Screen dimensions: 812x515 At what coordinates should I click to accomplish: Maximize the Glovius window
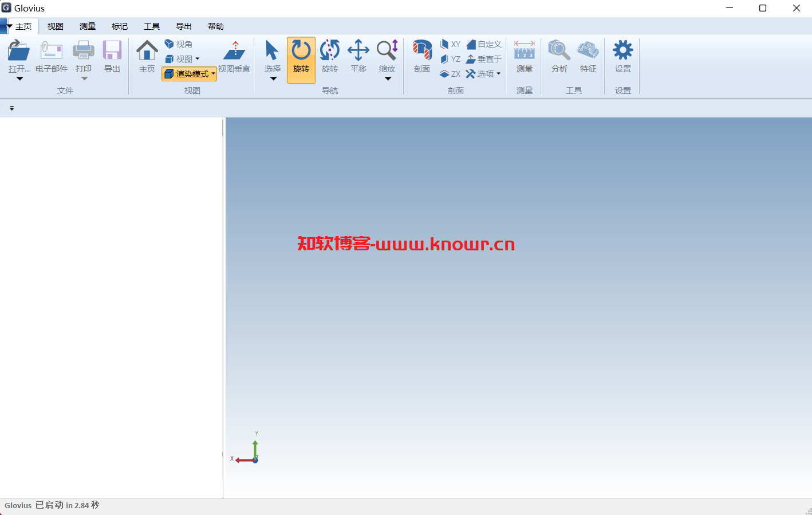(763, 8)
